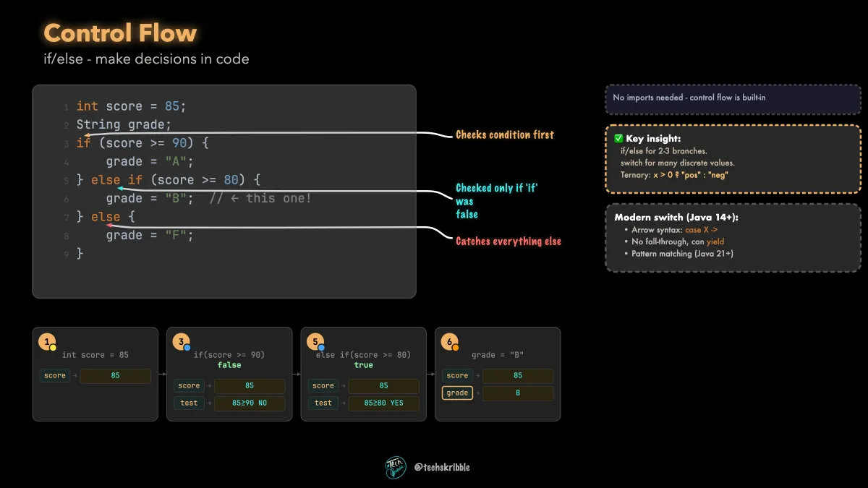The image size is (868, 488).
Task: Click the "Pattern matching (Java 21+)" bullet
Action: tap(683, 254)
